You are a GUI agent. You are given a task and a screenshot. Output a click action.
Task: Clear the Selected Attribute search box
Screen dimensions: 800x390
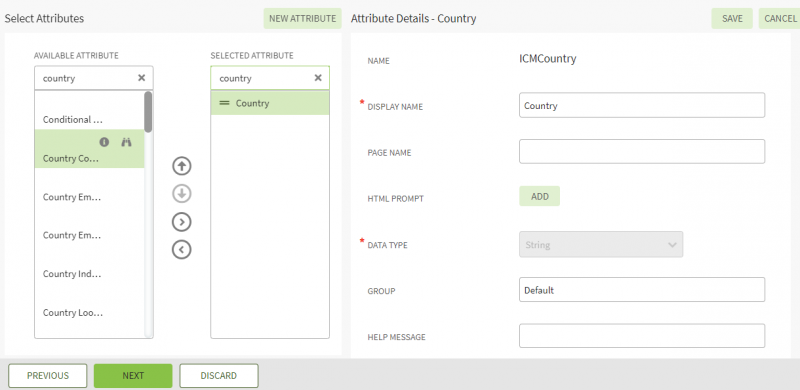coord(318,78)
